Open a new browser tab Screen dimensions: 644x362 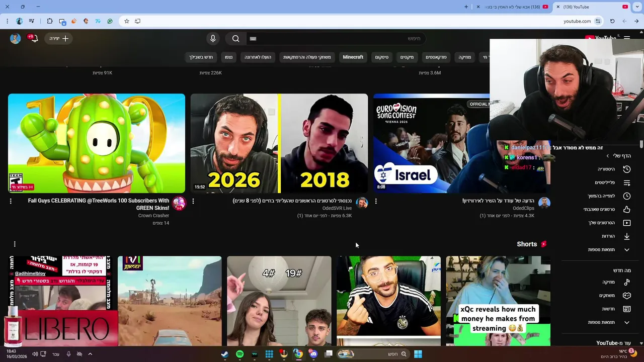466,7
